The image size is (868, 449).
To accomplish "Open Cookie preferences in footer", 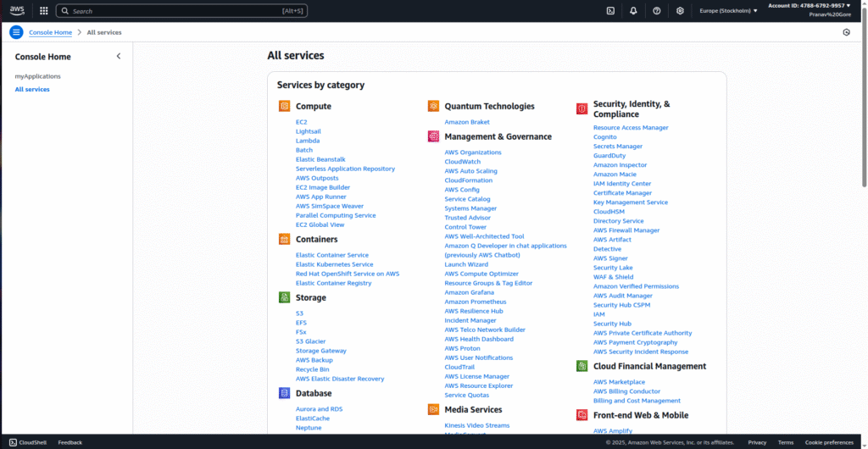I will tap(829, 442).
